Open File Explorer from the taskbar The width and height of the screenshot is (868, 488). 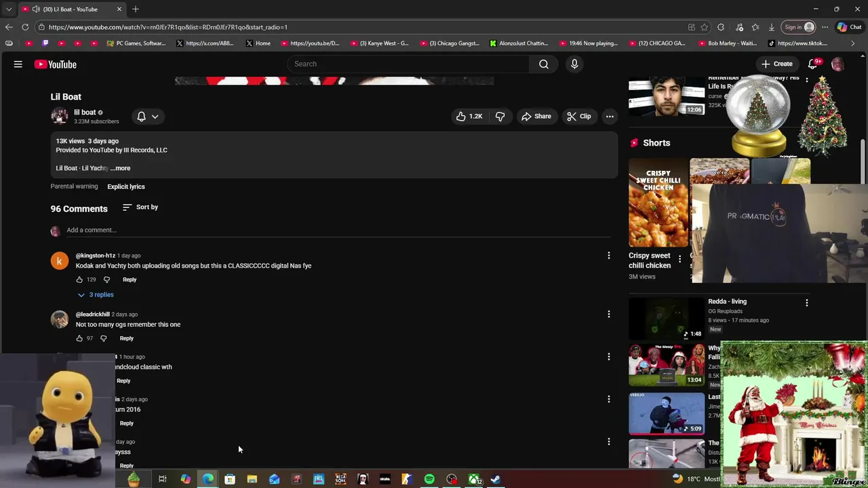point(252,479)
